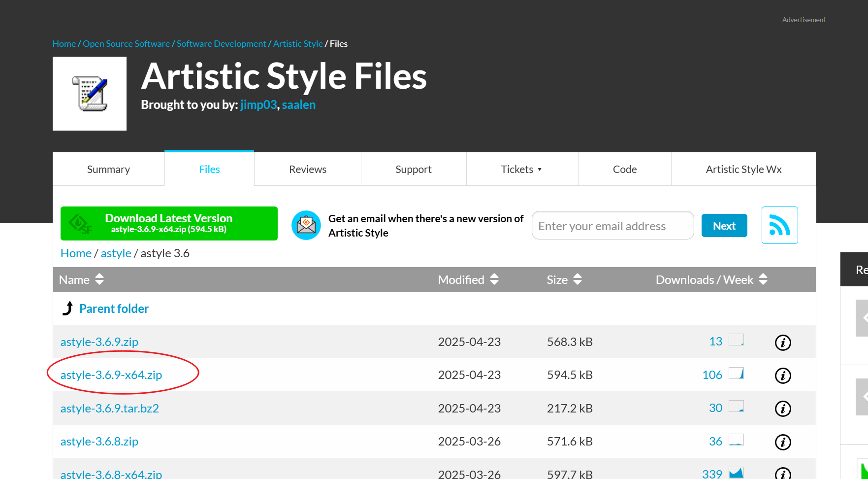Image resolution: width=868 pixels, height=479 pixels.
Task: Click the 594.5 kB size cell
Action: point(570,375)
